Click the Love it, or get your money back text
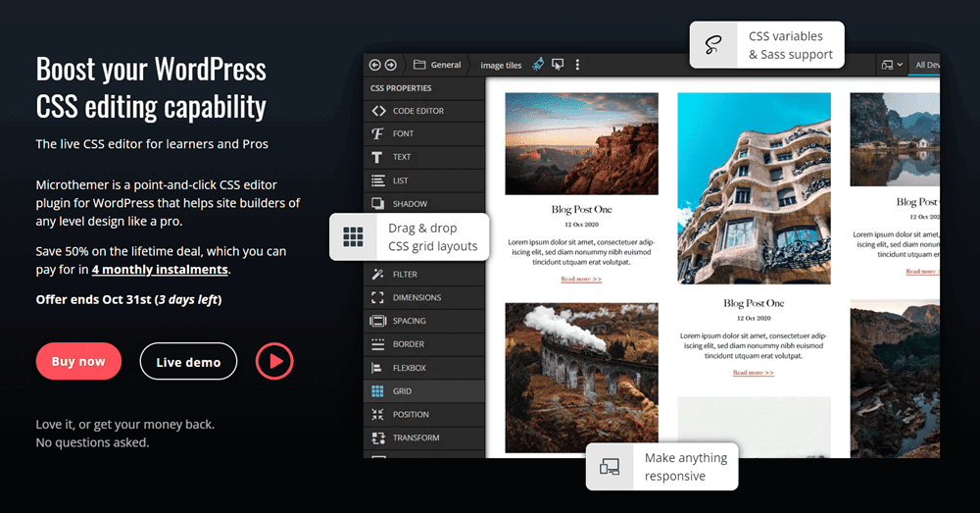980x513 pixels. (x=125, y=425)
